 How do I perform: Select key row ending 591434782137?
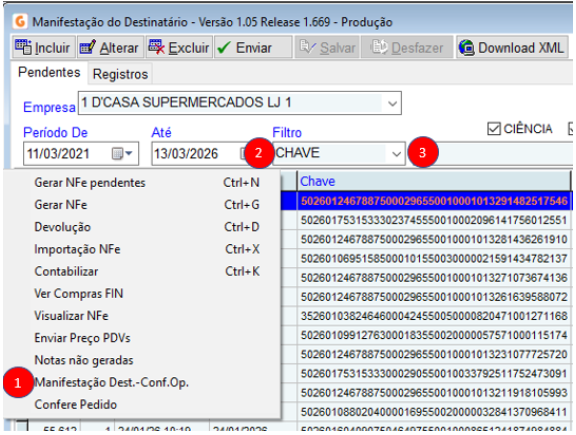click(434, 258)
